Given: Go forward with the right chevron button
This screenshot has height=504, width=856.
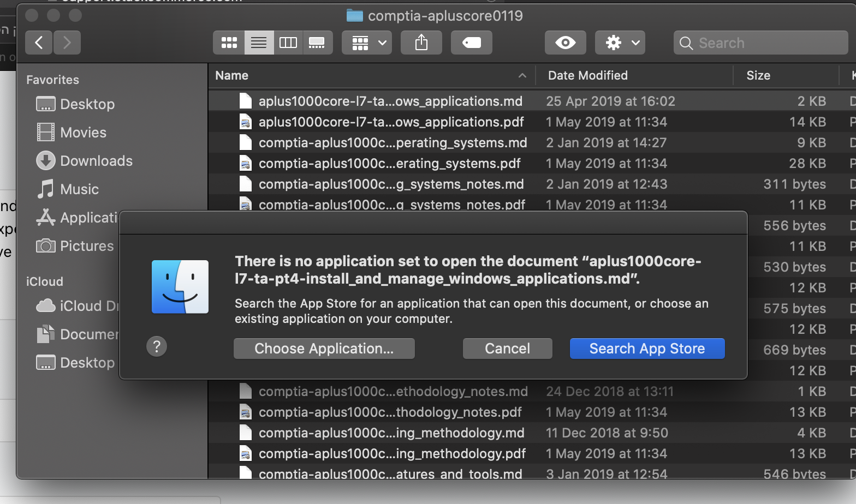Looking at the screenshot, I should [x=67, y=43].
